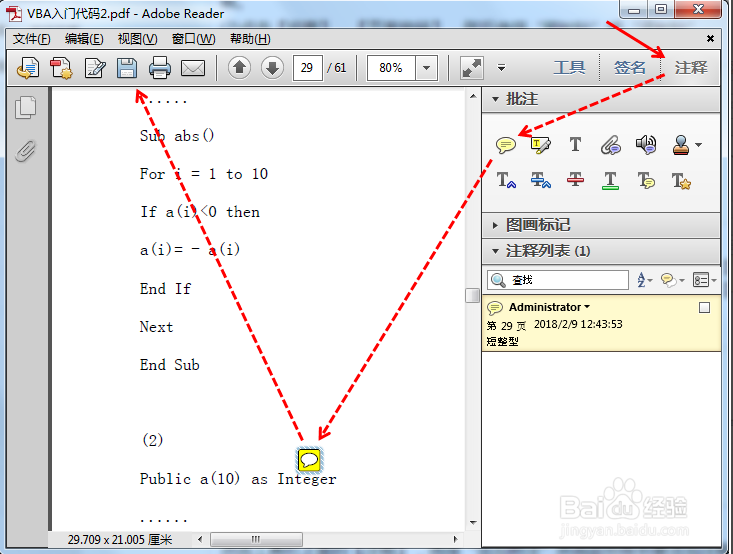Open the attachments paperclip panel
The width and height of the screenshot is (733, 554).
pos(26,151)
